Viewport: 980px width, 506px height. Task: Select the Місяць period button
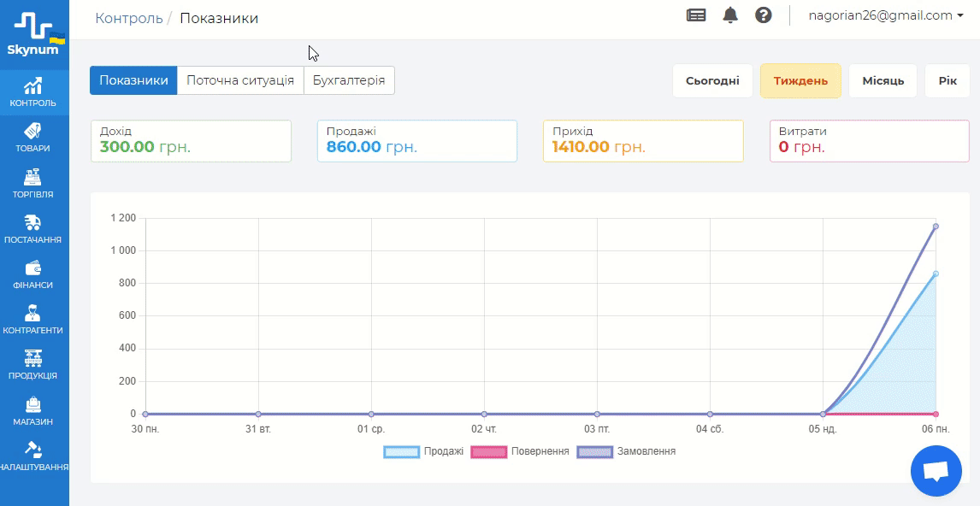[883, 81]
